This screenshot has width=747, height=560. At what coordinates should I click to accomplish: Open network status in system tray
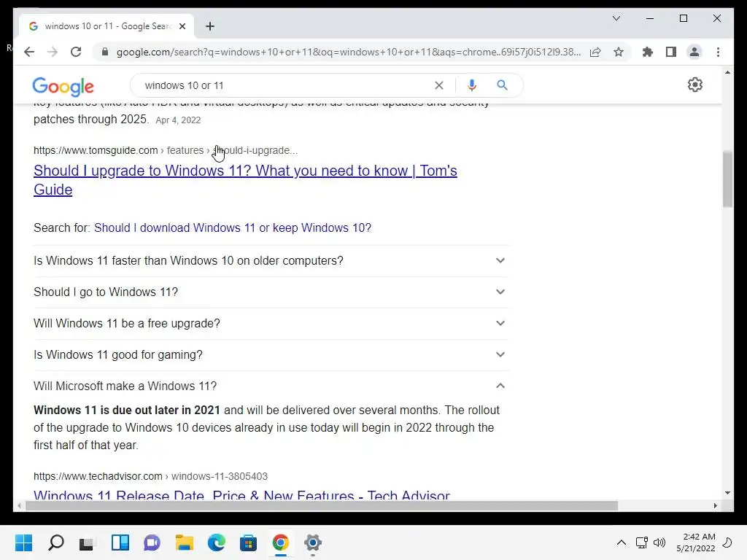pos(642,542)
